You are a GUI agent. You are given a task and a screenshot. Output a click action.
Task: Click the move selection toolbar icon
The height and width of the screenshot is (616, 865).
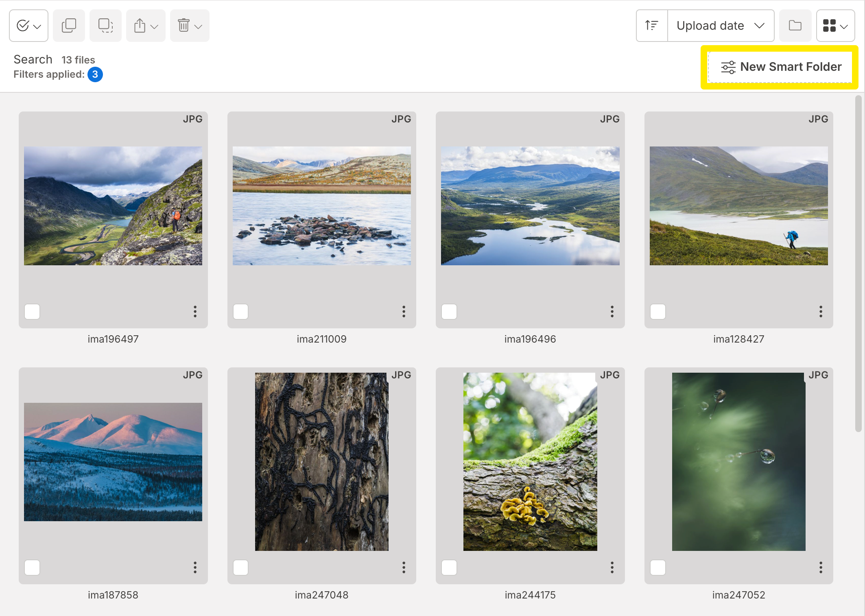point(105,26)
